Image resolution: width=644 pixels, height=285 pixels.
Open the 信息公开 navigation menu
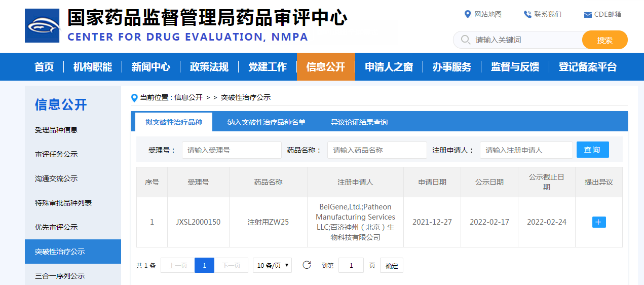[x=326, y=67]
